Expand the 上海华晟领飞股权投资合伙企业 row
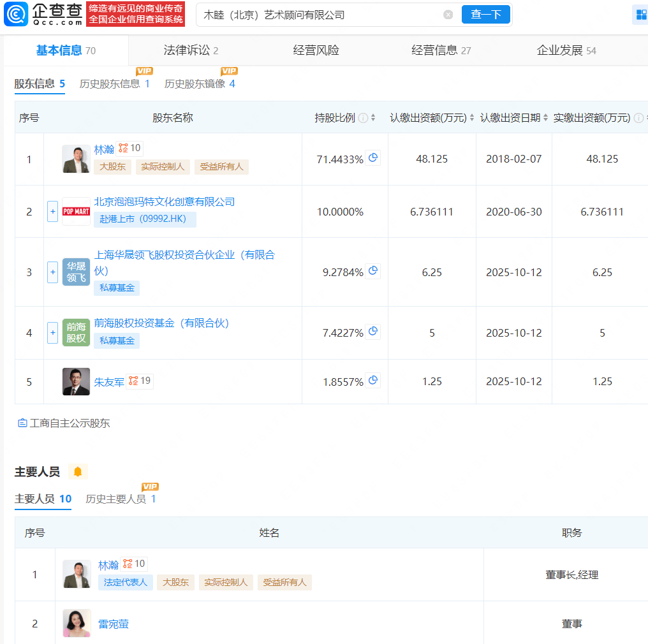 tap(52, 272)
